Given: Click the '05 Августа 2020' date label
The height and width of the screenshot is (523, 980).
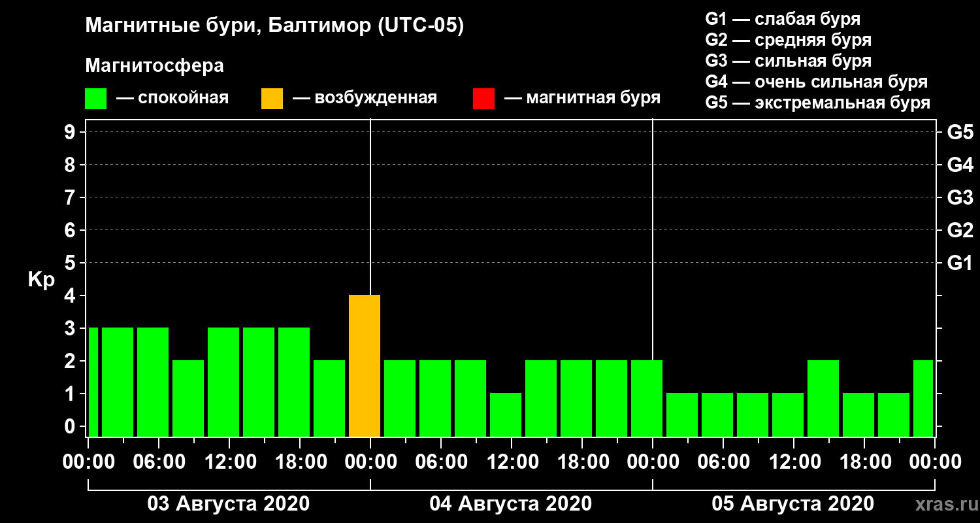Looking at the screenshot, I should [x=793, y=503].
